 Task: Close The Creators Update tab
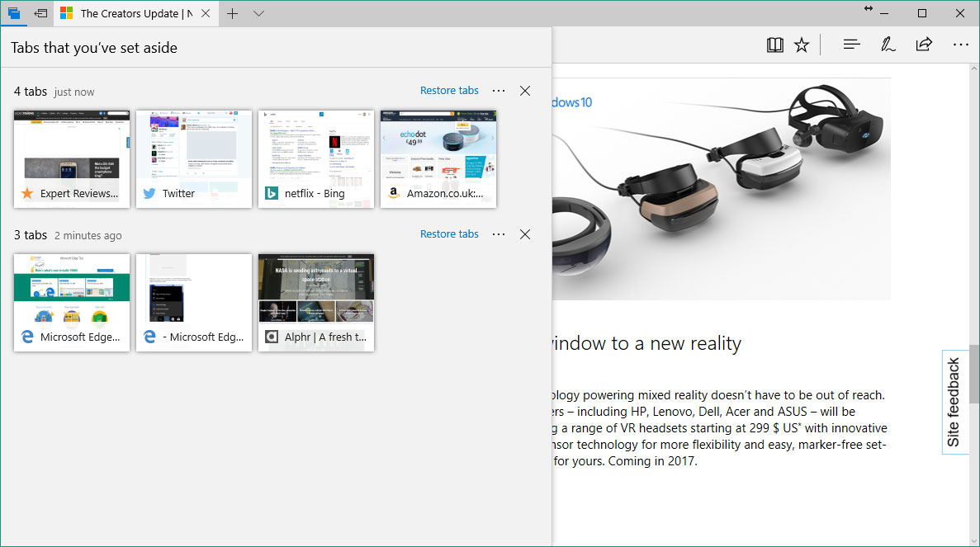(x=206, y=13)
